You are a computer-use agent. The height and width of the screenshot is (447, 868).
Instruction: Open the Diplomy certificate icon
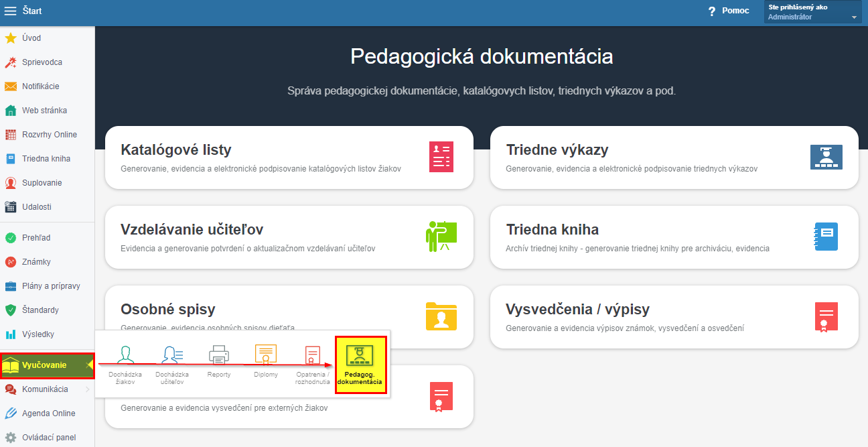(x=266, y=355)
